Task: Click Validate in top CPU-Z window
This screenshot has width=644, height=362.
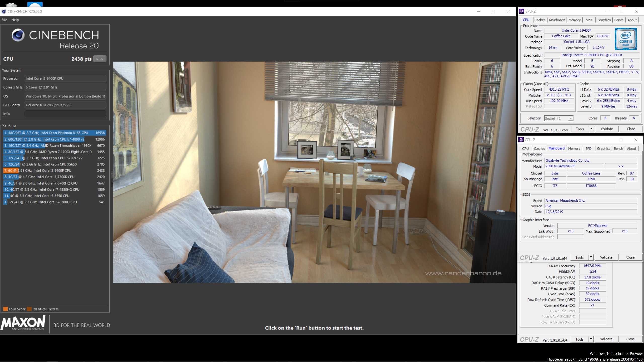Action: (x=607, y=129)
